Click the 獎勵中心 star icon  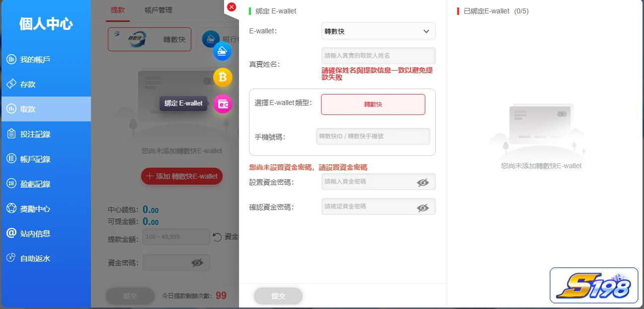(11, 208)
